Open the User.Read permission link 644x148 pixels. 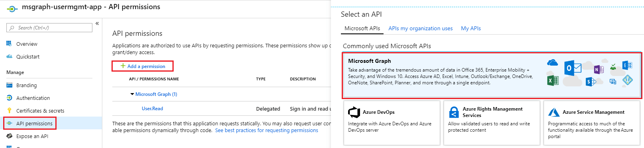152,109
